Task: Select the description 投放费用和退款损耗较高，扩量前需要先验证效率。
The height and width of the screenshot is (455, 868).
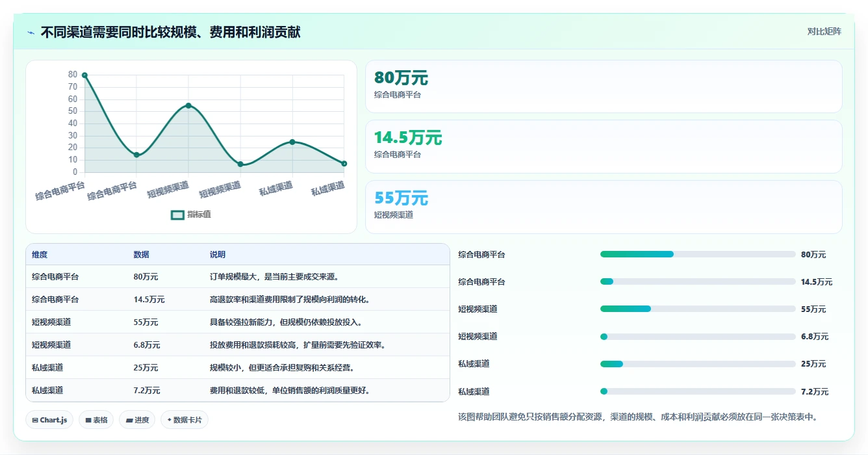Action: (298, 345)
